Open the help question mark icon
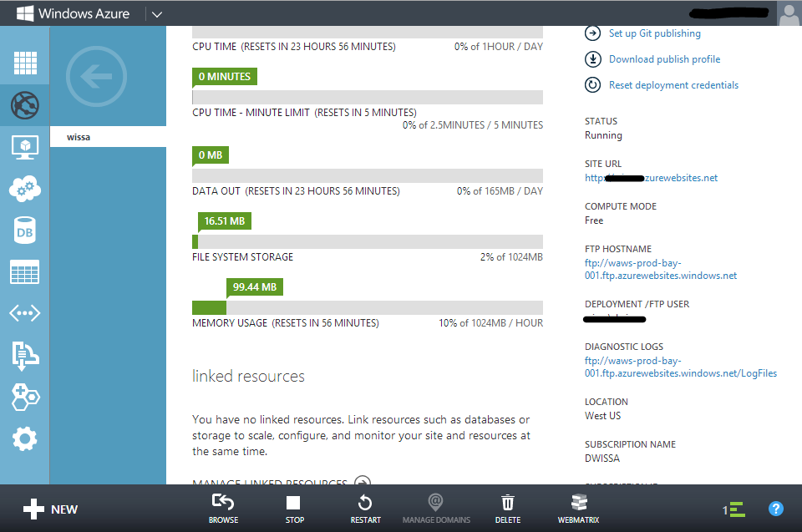 coord(776,509)
